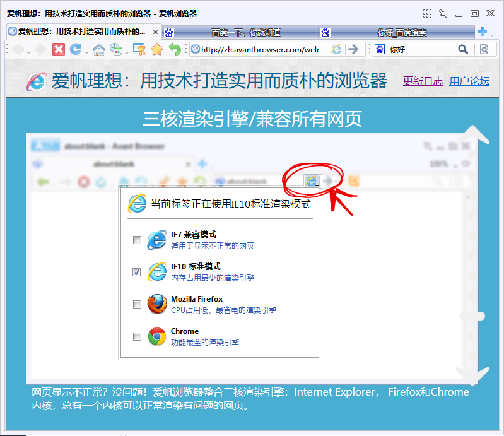Click the 内存占用最少的渲染引擎 description
Screen dimensions: 504x436
point(213,278)
